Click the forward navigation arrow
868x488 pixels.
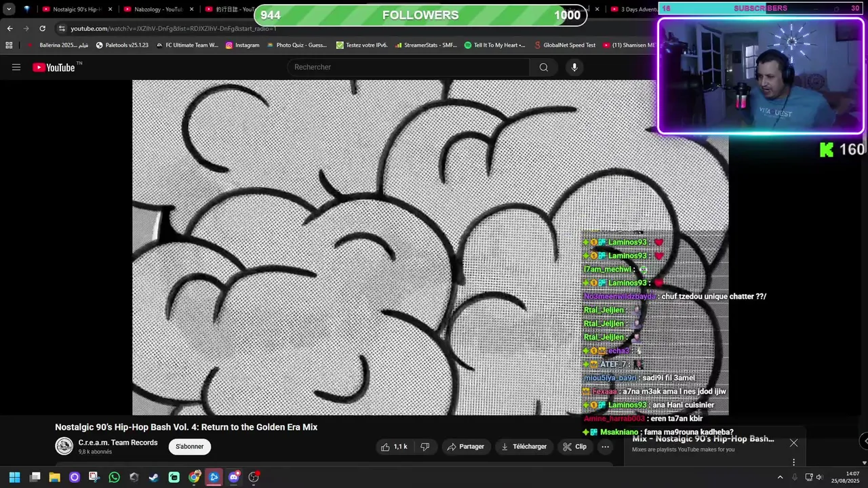26,28
